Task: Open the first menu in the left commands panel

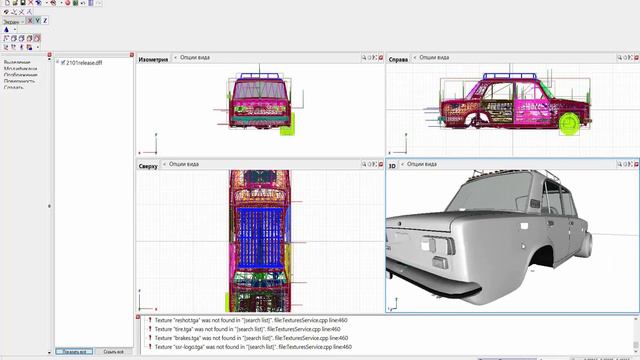Action: click(x=17, y=62)
